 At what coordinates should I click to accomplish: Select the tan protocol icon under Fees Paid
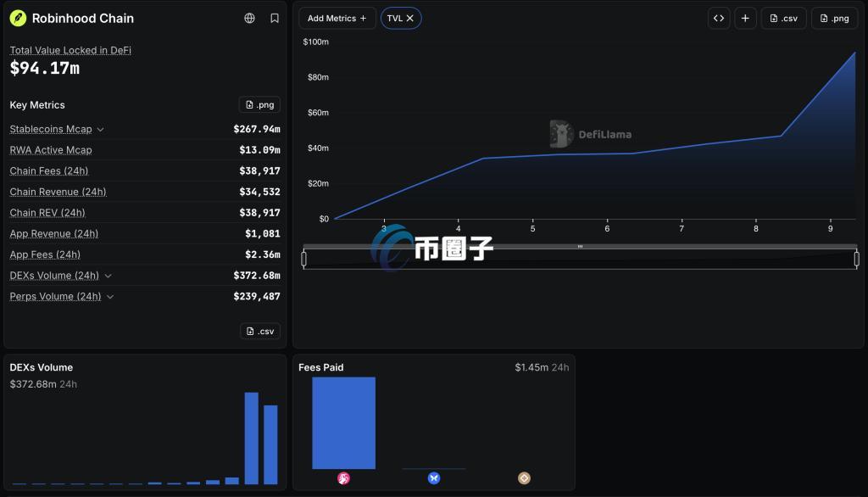tap(524, 478)
